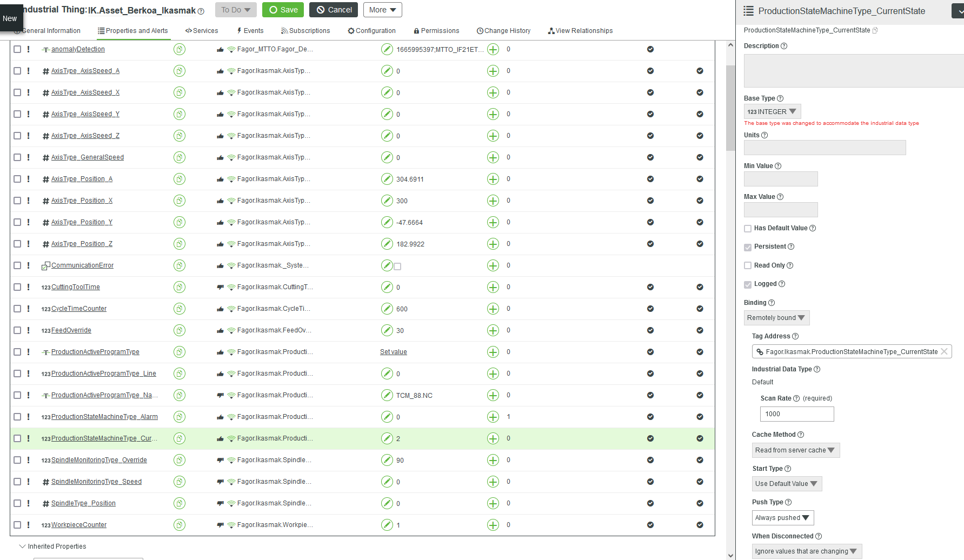Open the Base Type dropdown

click(772, 111)
